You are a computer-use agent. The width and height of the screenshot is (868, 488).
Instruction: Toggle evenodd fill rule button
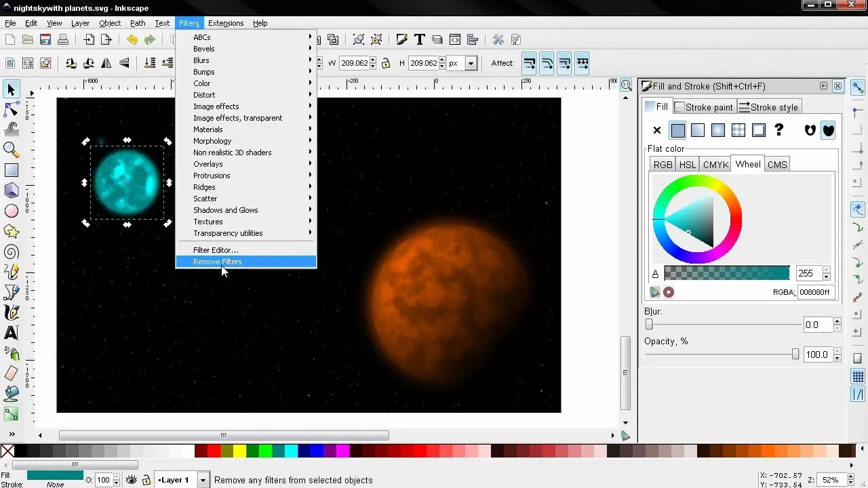pyautogui.click(x=810, y=130)
